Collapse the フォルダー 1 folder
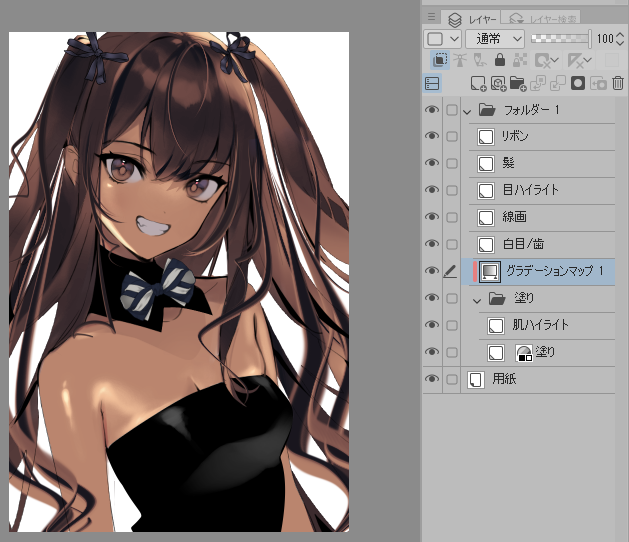The image size is (629, 542). [x=467, y=109]
